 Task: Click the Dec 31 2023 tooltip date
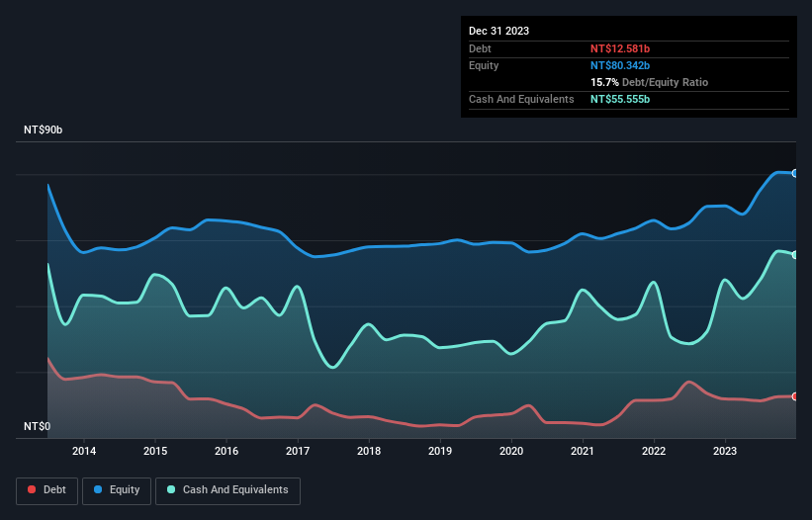pos(498,31)
